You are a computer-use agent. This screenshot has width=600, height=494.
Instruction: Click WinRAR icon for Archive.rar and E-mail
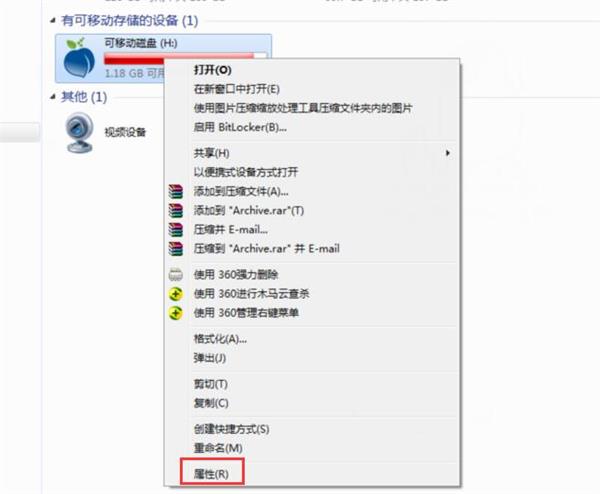click(176, 249)
